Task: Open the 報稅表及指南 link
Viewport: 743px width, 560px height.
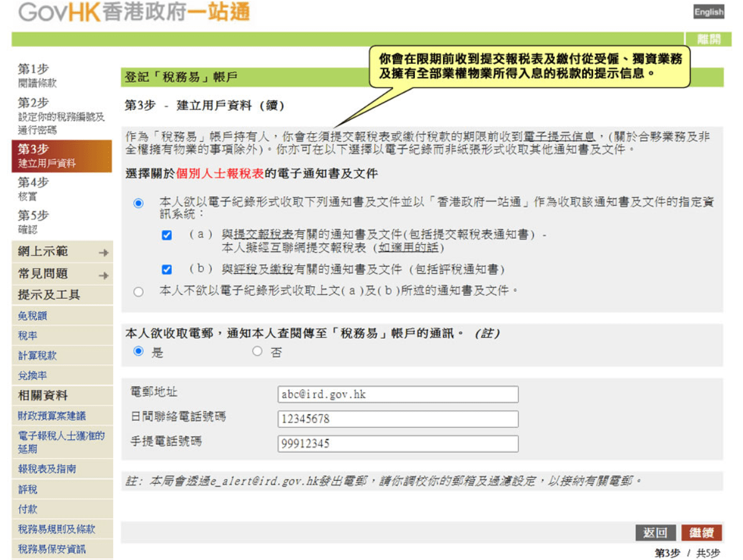Action: point(47,469)
